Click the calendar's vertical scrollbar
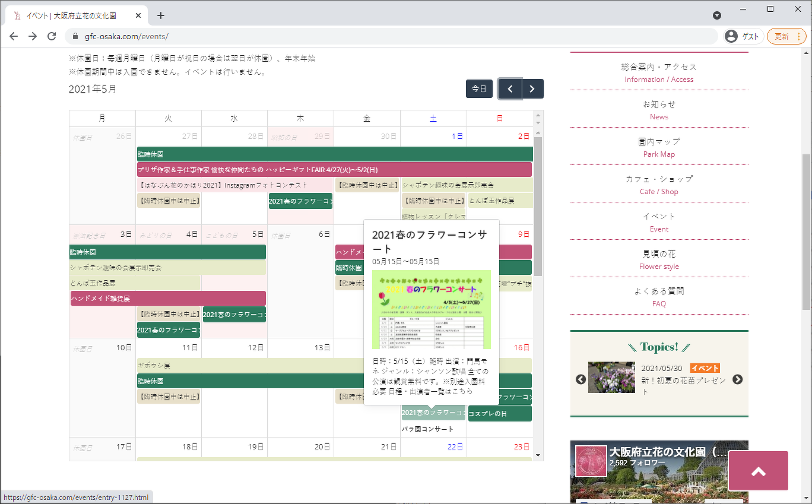This screenshot has width=812, height=504. point(538,208)
